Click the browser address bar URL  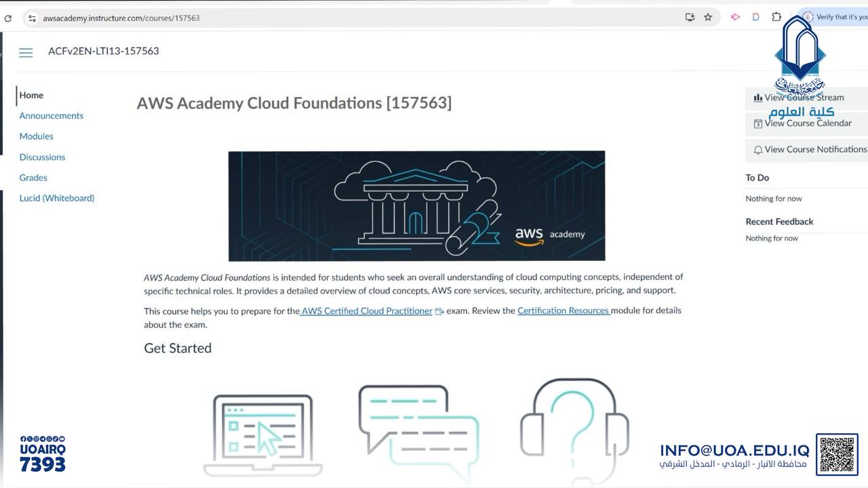coord(121,18)
